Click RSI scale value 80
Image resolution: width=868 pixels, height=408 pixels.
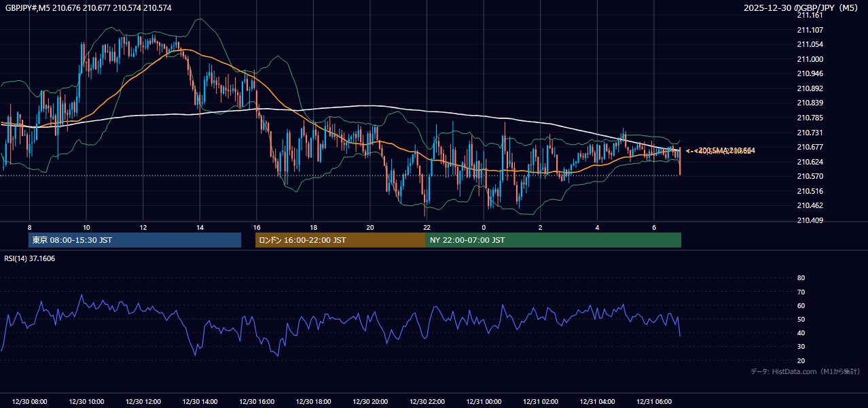[801, 278]
